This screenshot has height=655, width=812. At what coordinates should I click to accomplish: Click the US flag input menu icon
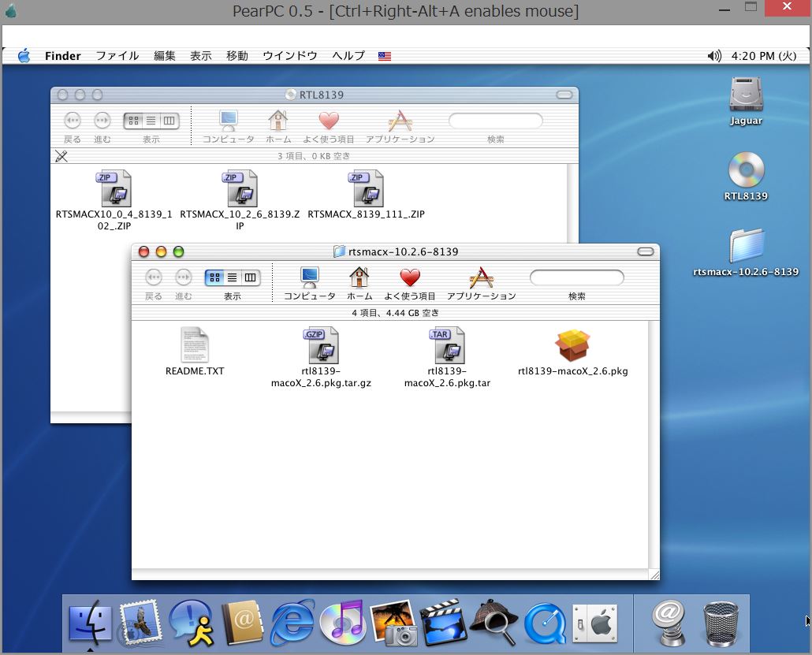[385, 56]
